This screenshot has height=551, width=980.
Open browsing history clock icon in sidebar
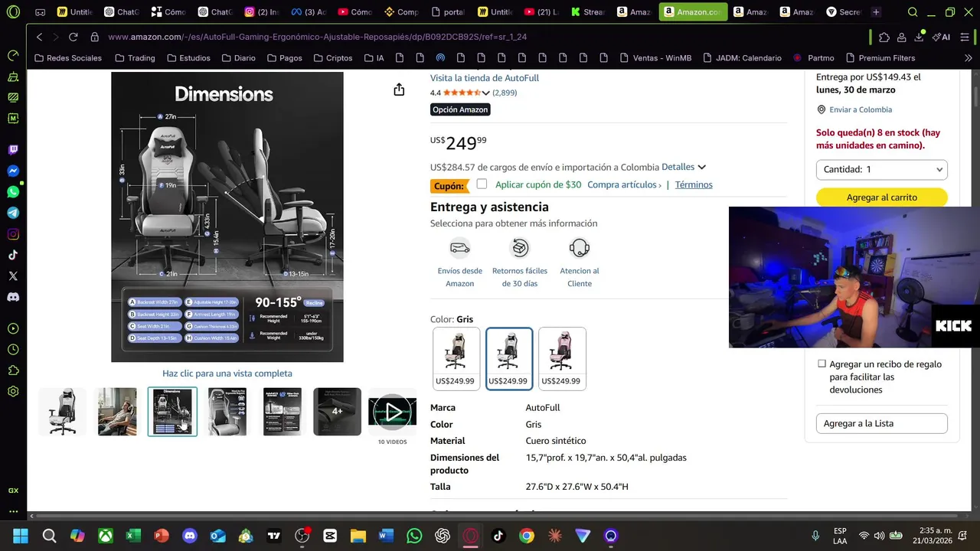13,350
